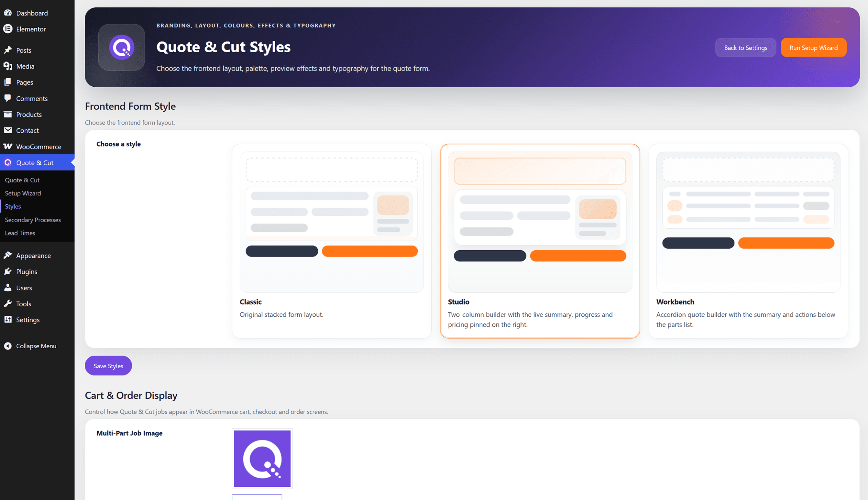Select the Classic form style card
868x500 pixels.
[x=332, y=241]
